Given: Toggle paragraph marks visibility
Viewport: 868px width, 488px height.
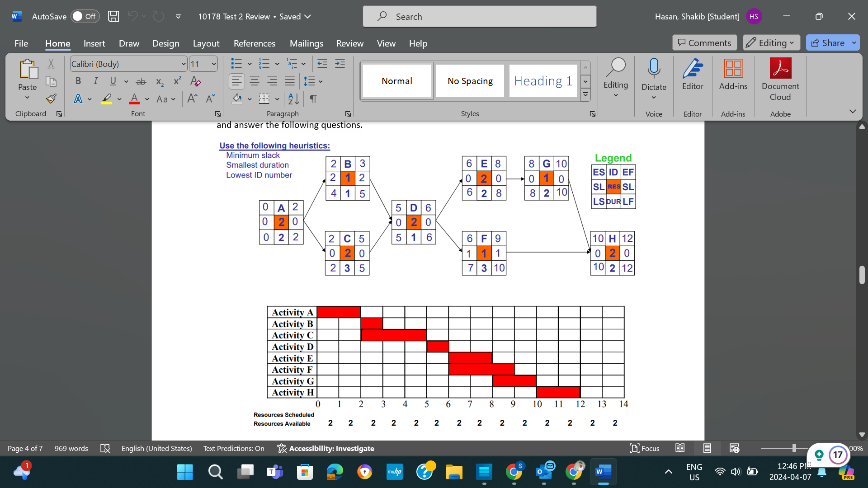Looking at the screenshot, I should click(x=313, y=99).
